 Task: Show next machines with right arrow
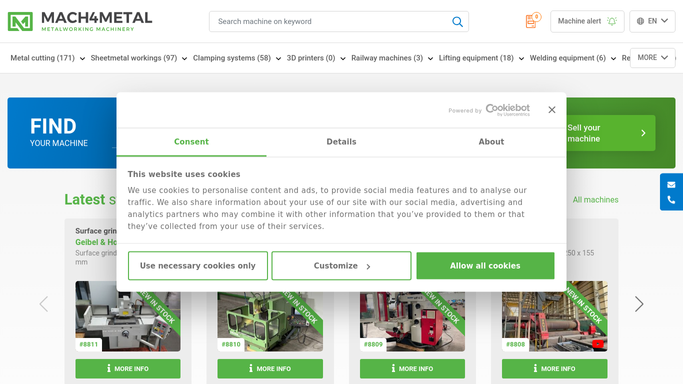[639, 304]
